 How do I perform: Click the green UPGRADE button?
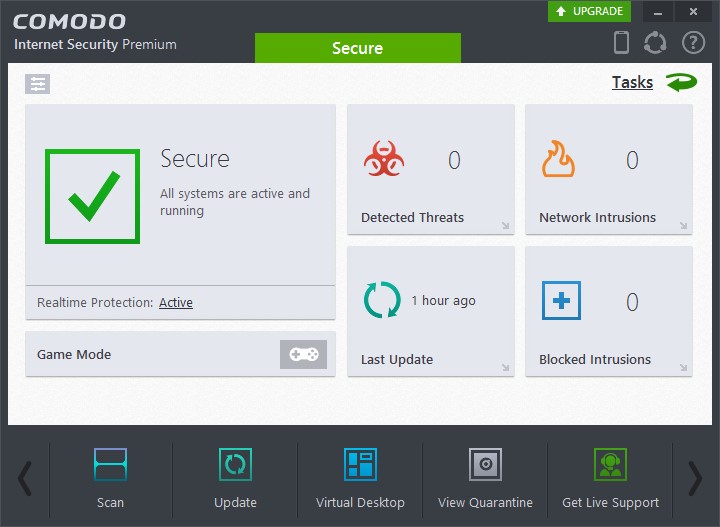coord(589,11)
